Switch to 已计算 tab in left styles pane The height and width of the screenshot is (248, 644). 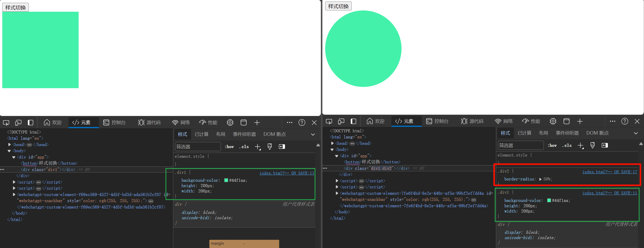tap(202, 134)
